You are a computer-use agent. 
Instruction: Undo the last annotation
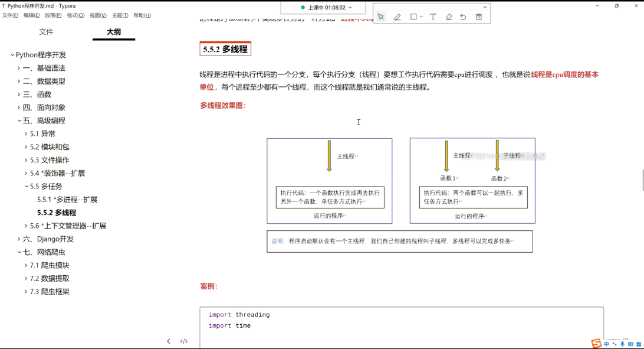coord(464,17)
